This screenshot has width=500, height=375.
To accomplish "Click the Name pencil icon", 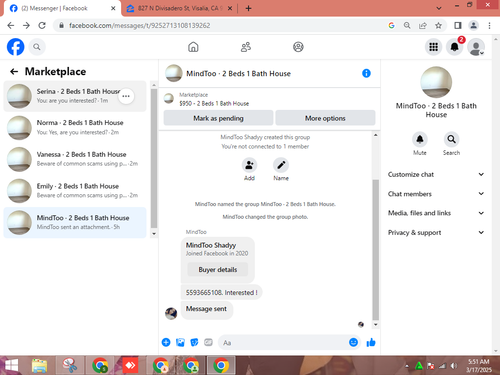I will click(x=281, y=165).
